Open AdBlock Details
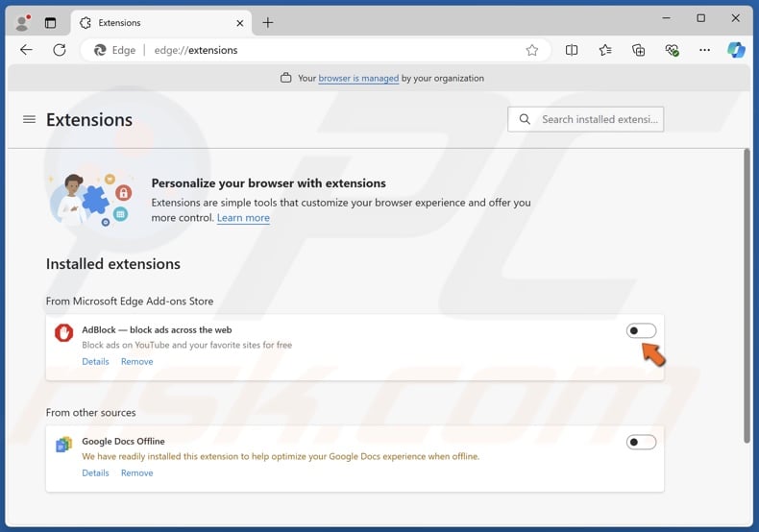The image size is (759, 532). click(x=95, y=361)
